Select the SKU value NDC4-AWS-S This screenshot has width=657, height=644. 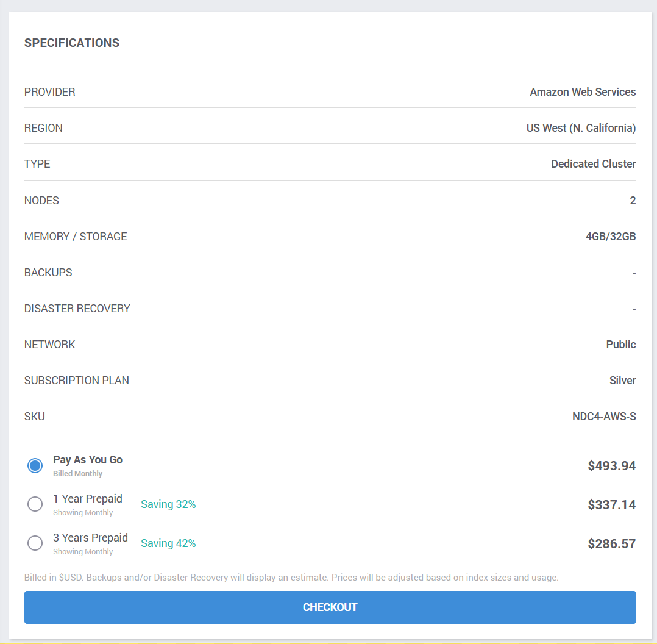[x=603, y=416]
